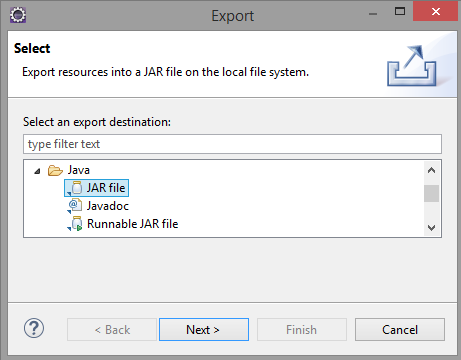Viewport: 461px width, 360px height.
Task: Click the Next > button
Action: pyautogui.click(x=204, y=330)
